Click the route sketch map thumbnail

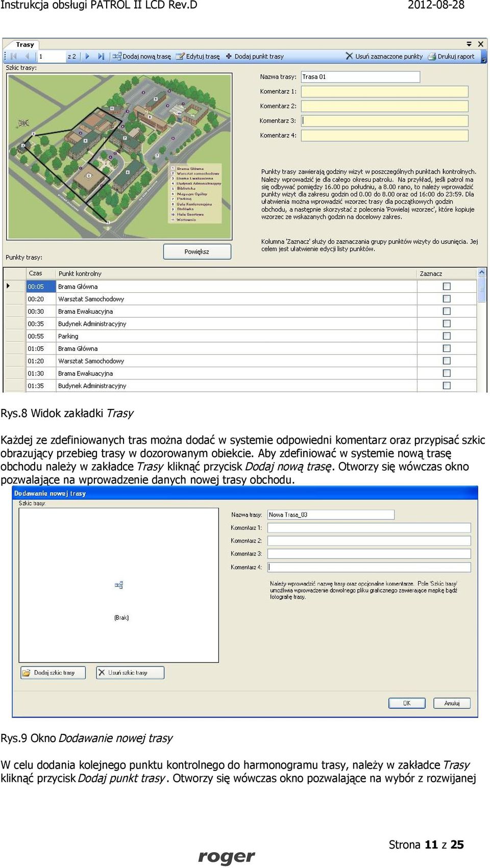[119, 156]
